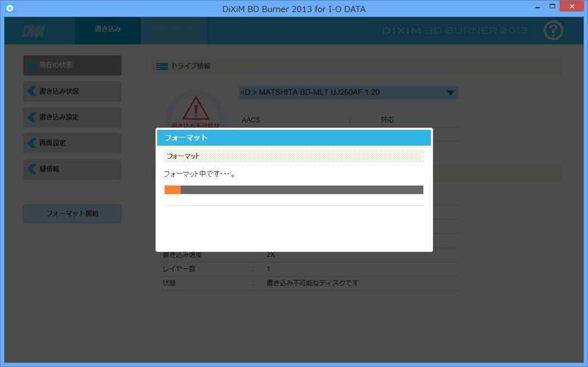Open the help question mark icon

click(553, 31)
